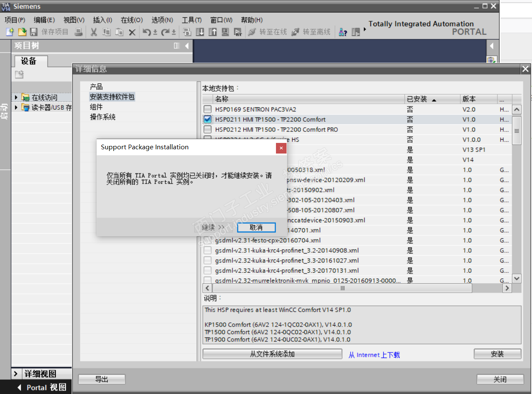
Task: Check gsdml-v2.32-murrelektronik checkbox
Action: click(x=207, y=280)
